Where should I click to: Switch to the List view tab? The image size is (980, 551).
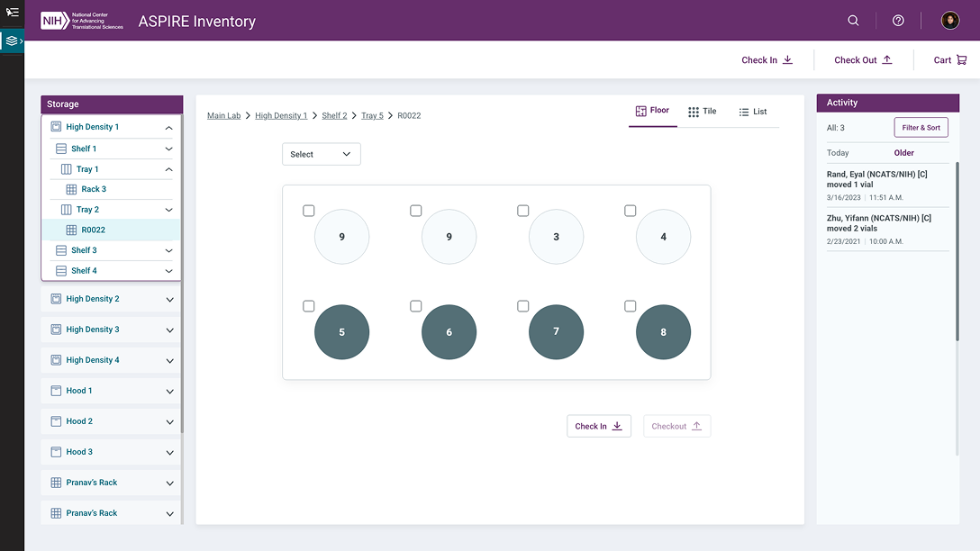pos(752,112)
